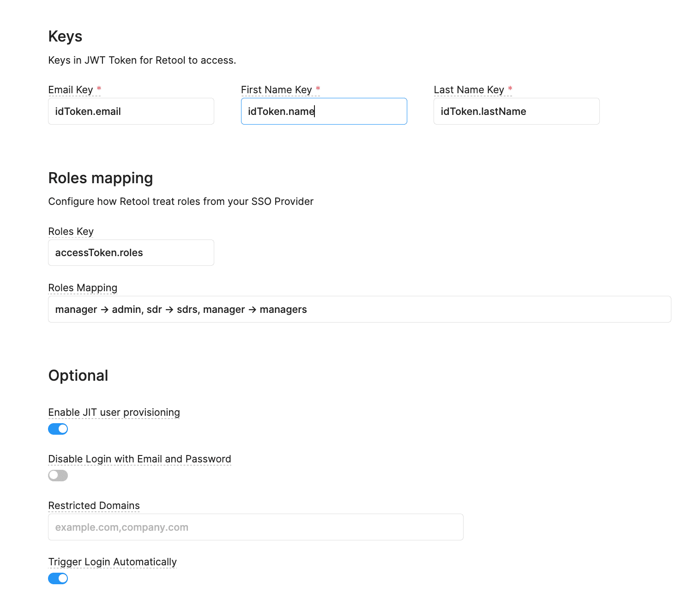Click the Roles mapping section heading

pyautogui.click(x=100, y=178)
